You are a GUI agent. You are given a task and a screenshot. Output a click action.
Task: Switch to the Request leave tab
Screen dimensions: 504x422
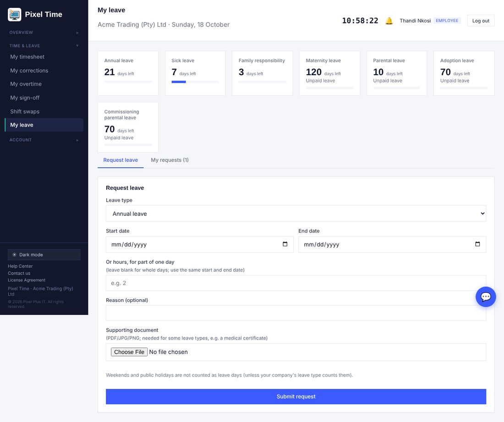121,160
